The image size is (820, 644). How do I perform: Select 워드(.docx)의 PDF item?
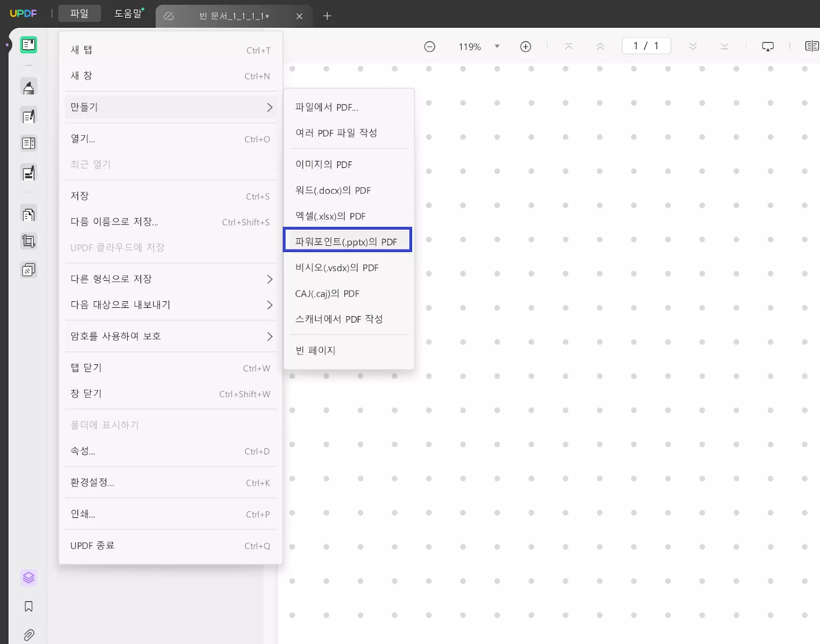pos(348,190)
